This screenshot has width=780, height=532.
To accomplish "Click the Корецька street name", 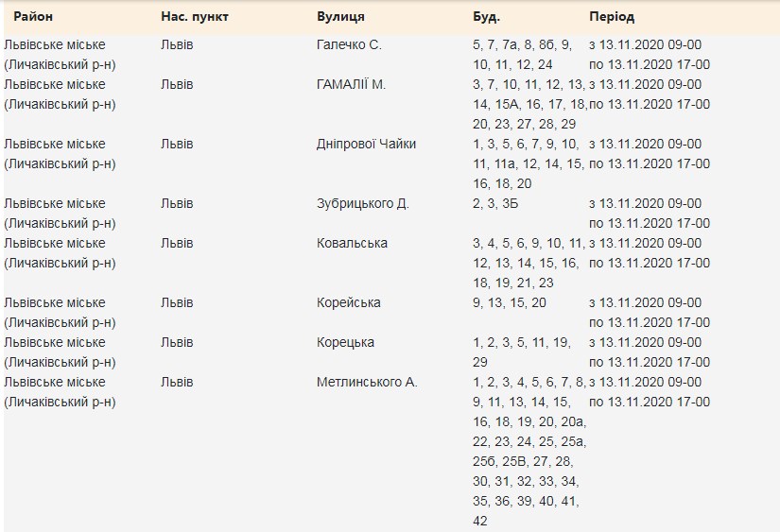I will pyautogui.click(x=345, y=342).
